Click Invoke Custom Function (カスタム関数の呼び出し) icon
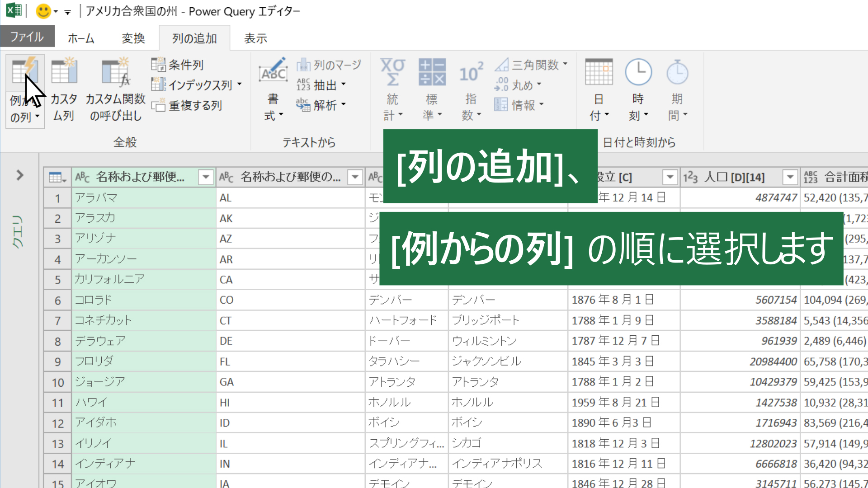Screen dimensions: 868x488 pos(116,71)
